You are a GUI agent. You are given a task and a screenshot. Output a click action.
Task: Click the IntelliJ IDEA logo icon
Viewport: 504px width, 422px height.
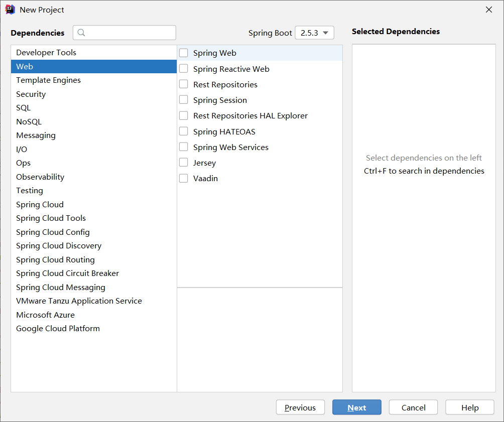[10, 10]
